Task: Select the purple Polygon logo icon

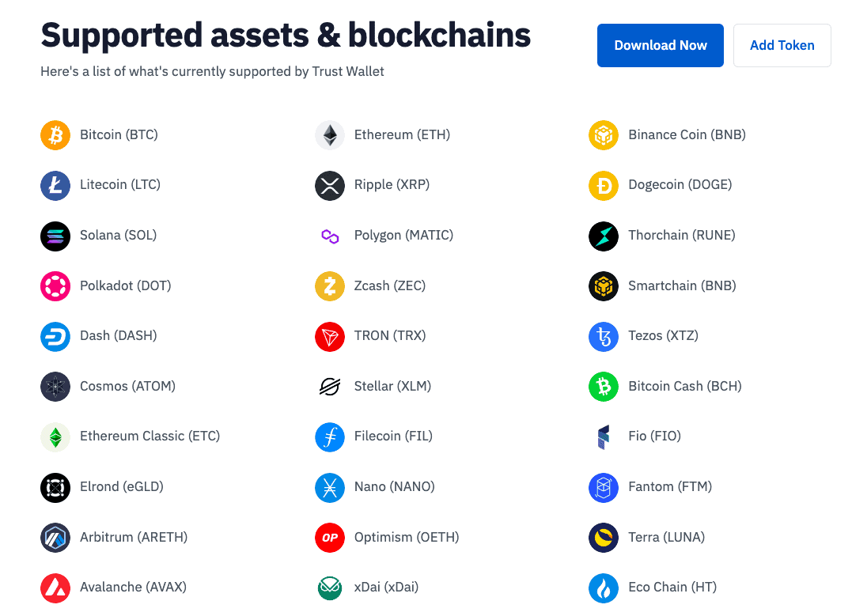Action: tap(330, 236)
